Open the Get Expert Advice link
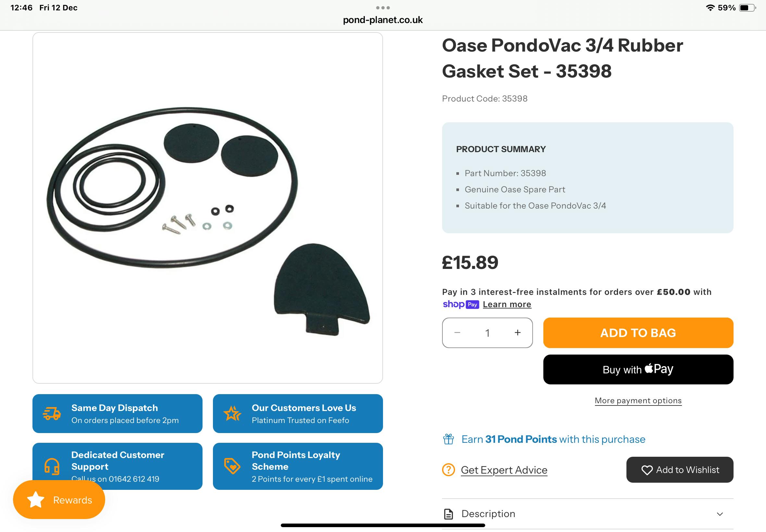Screen dimensions: 766x532 click(x=504, y=470)
